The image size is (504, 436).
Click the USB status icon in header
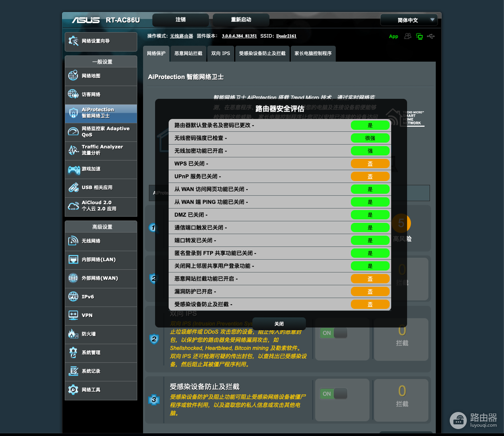431,36
